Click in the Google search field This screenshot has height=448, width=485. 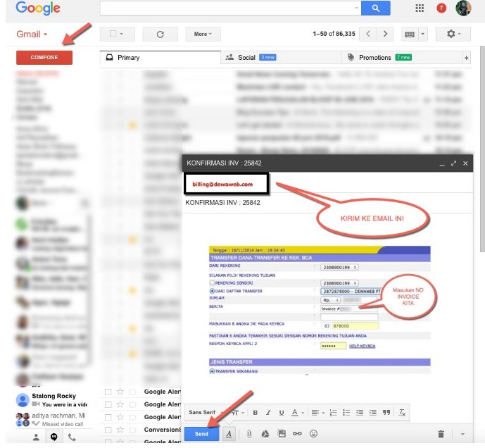click(227, 8)
